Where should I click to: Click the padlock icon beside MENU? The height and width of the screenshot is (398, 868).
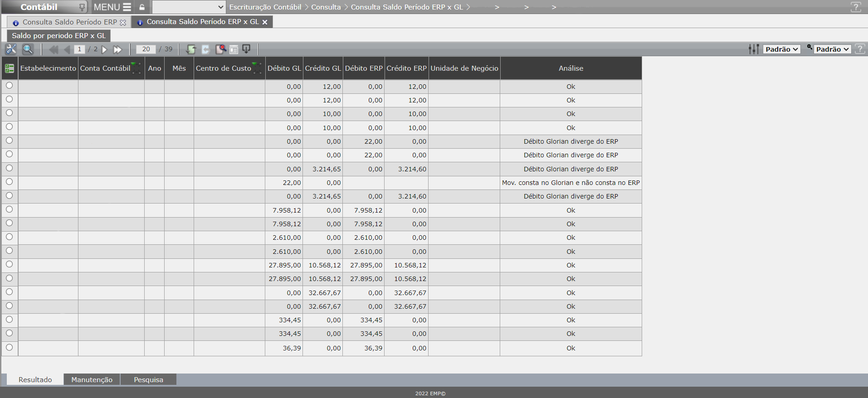tap(142, 7)
